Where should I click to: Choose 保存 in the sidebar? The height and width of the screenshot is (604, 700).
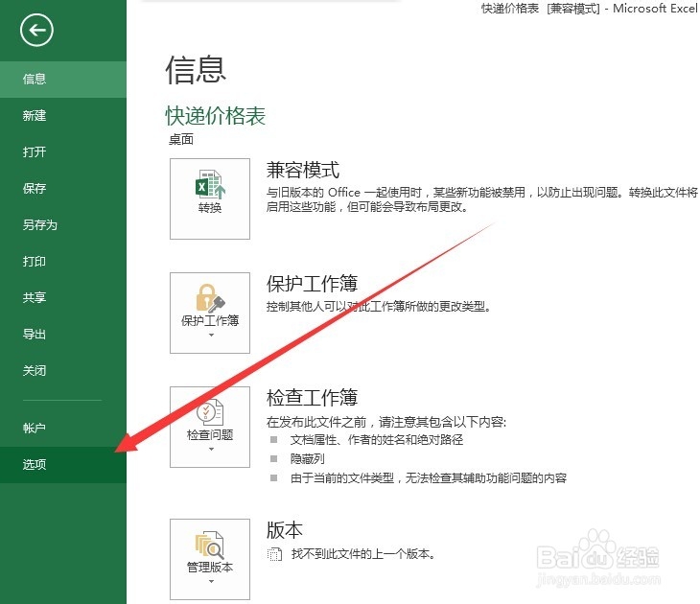63,188
